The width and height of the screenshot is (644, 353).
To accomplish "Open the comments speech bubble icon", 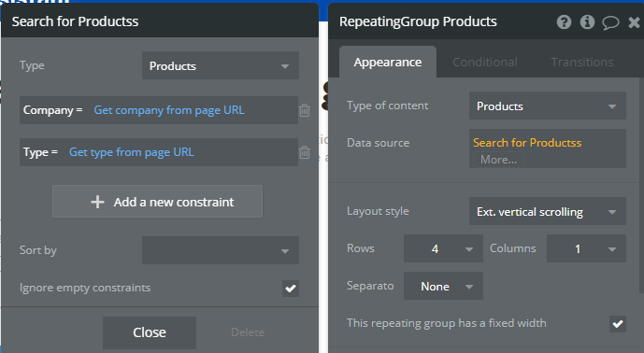I will point(610,22).
